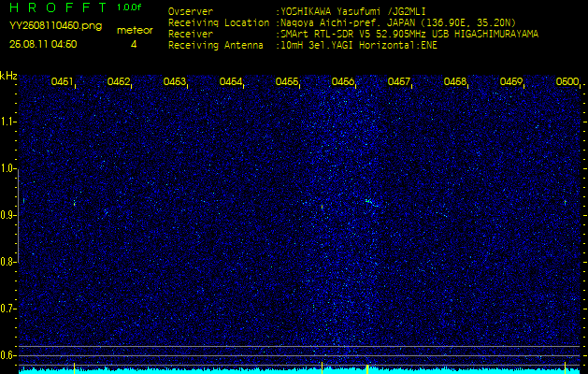Click the 0454 time axis label
The width and height of the screenshot is (588, 374).
[231, 81]
